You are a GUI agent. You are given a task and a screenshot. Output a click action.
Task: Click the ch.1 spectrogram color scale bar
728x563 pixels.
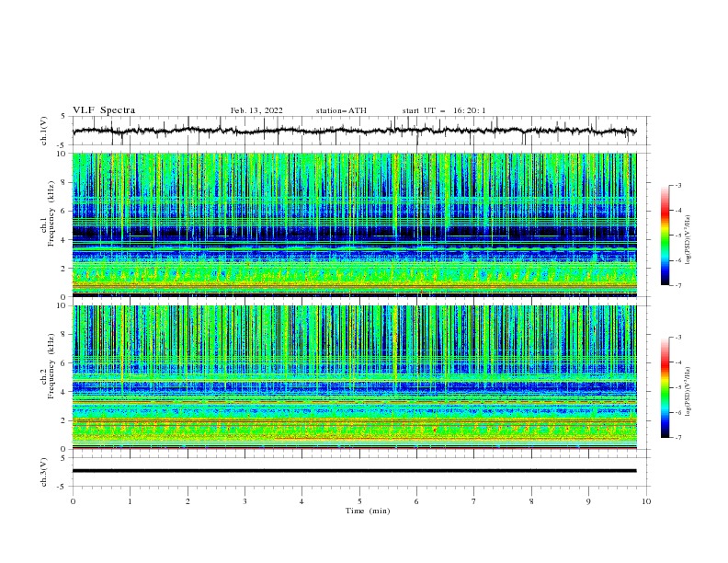click(x=665, y=236)
